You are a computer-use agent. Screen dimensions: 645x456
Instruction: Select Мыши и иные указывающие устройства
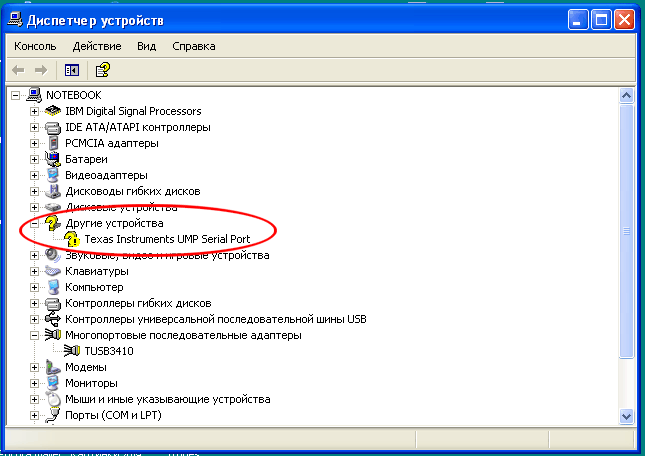point(168,399)
